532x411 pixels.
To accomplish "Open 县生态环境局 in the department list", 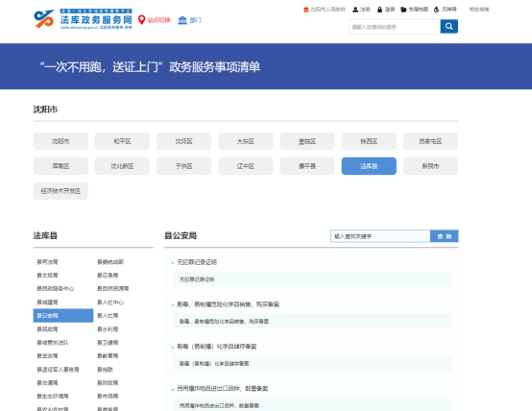I will click(x=53, y=396).
